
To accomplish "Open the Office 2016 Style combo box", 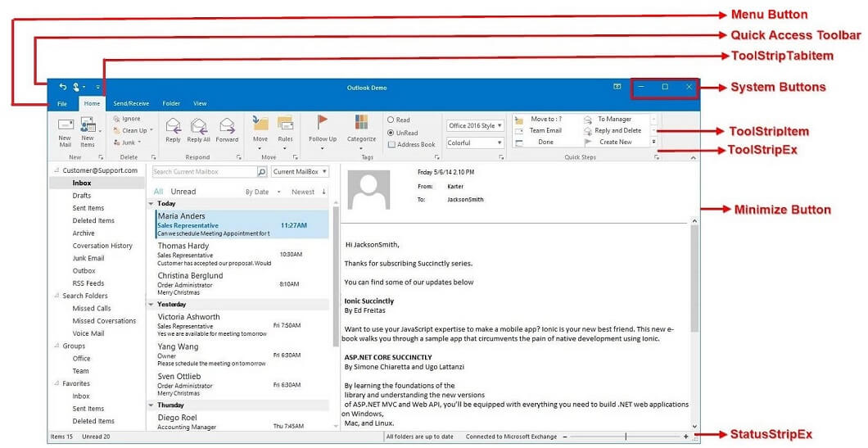I will click(x=476, y=125).
